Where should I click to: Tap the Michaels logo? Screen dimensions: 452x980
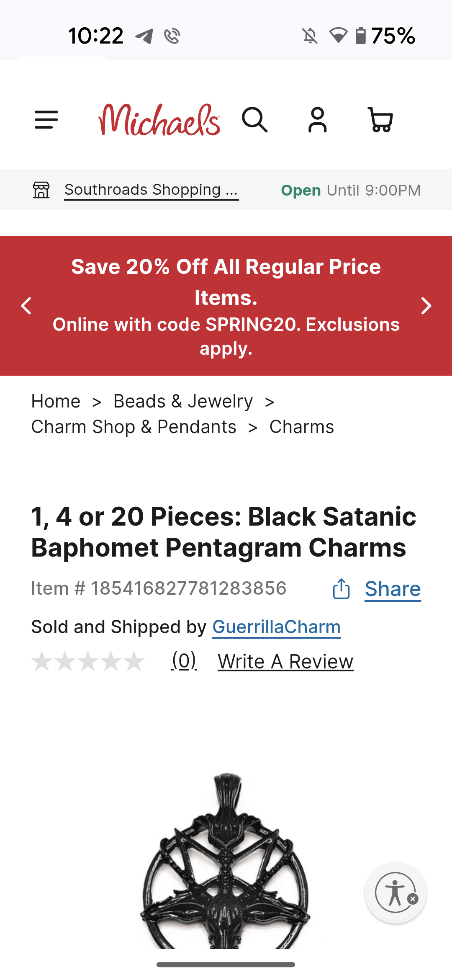159,120
